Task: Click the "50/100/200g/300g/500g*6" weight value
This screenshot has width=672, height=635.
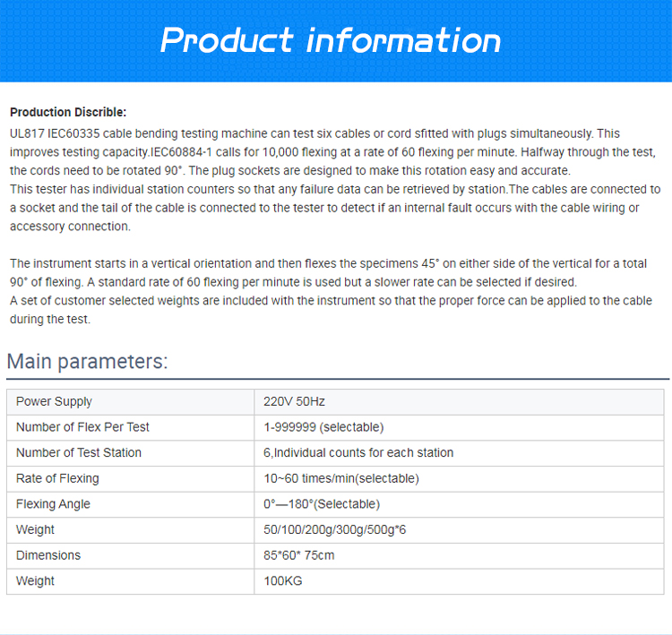Action: (334, 529)
